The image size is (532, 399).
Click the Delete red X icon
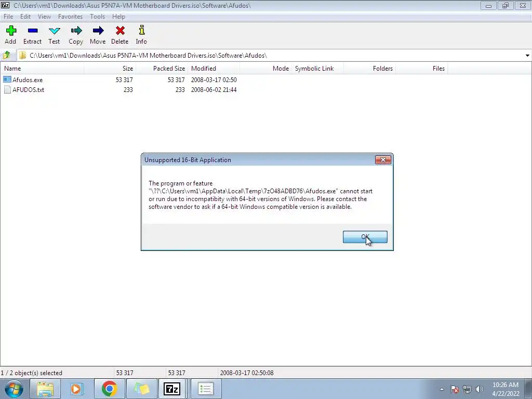tap(120, 31)
